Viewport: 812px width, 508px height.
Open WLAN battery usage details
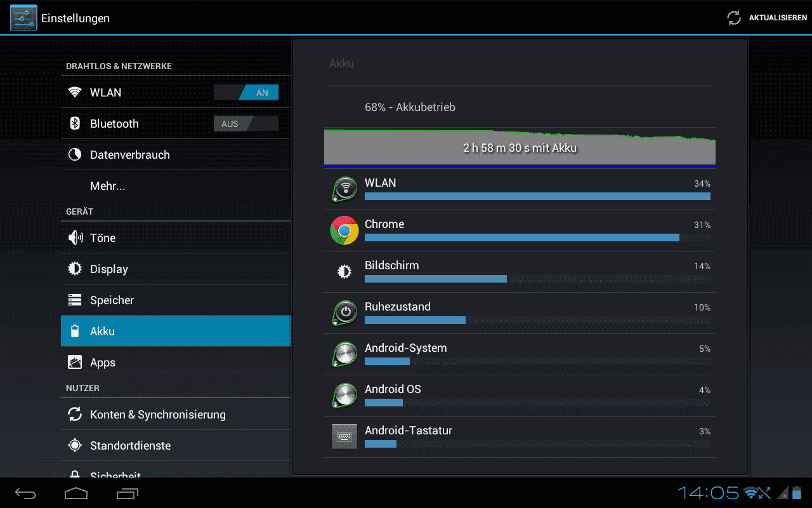pyautogui.click(x=520, y=189)
